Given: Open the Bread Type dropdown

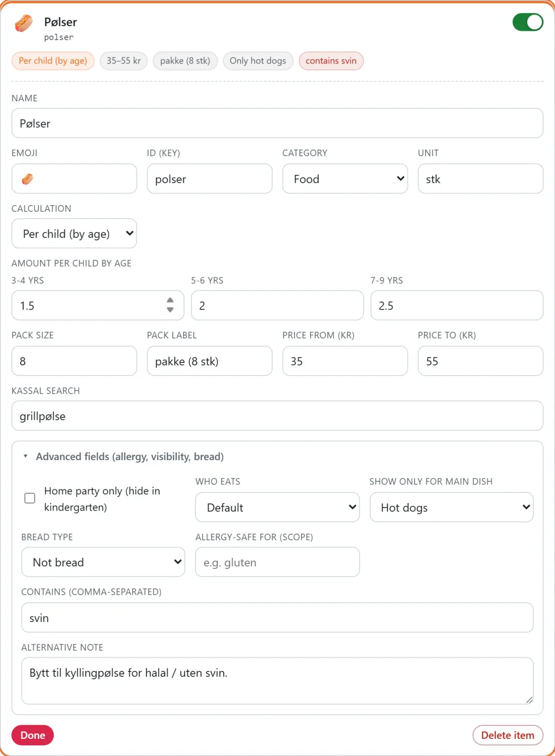Looking at the screenshot, I should pyautogui.click(x=103, y=562).
